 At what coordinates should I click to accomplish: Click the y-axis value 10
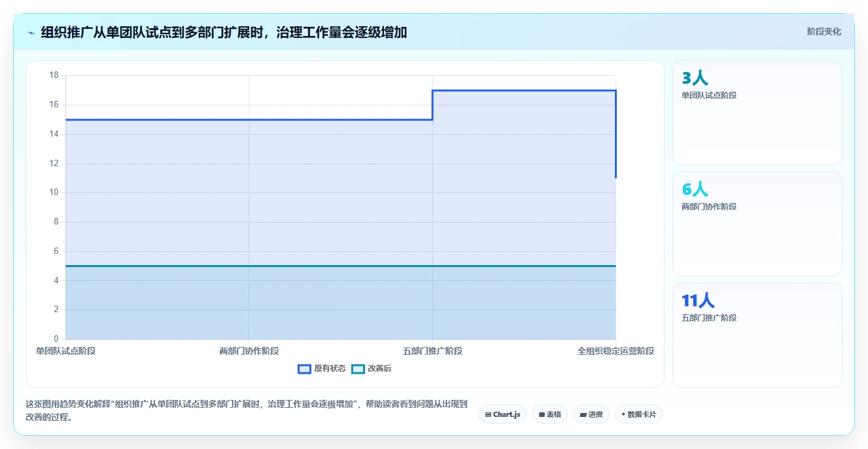click(54, 192)
